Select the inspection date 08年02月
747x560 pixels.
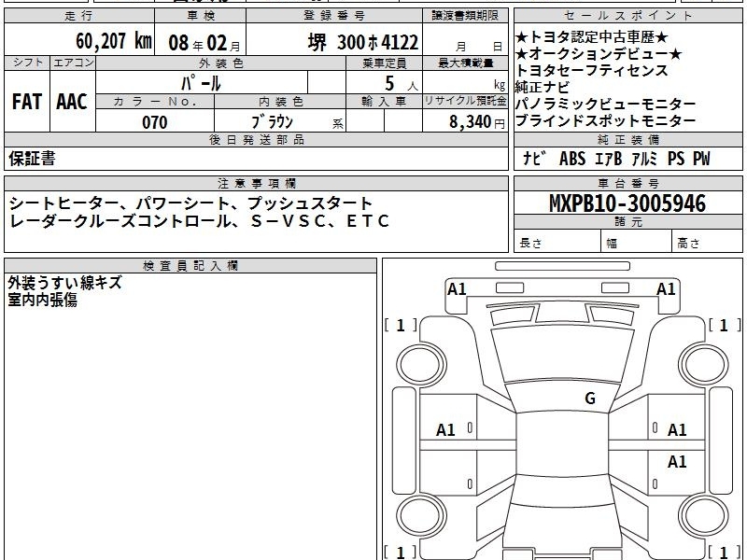[204, 43]
